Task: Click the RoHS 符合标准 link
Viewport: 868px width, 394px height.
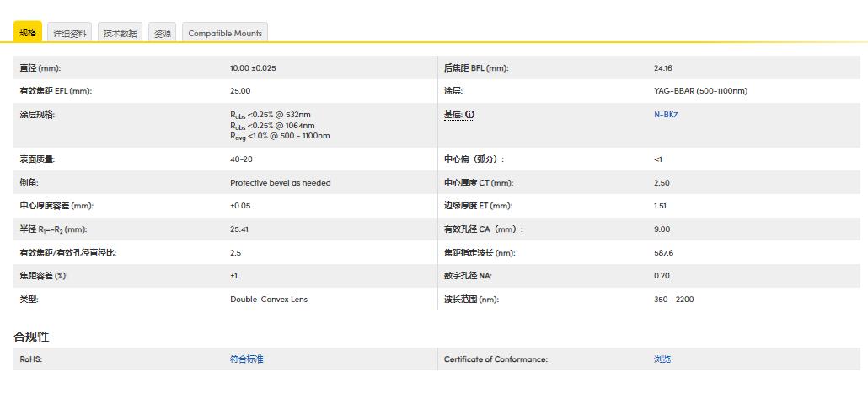Action: click(x=246, y=359)
